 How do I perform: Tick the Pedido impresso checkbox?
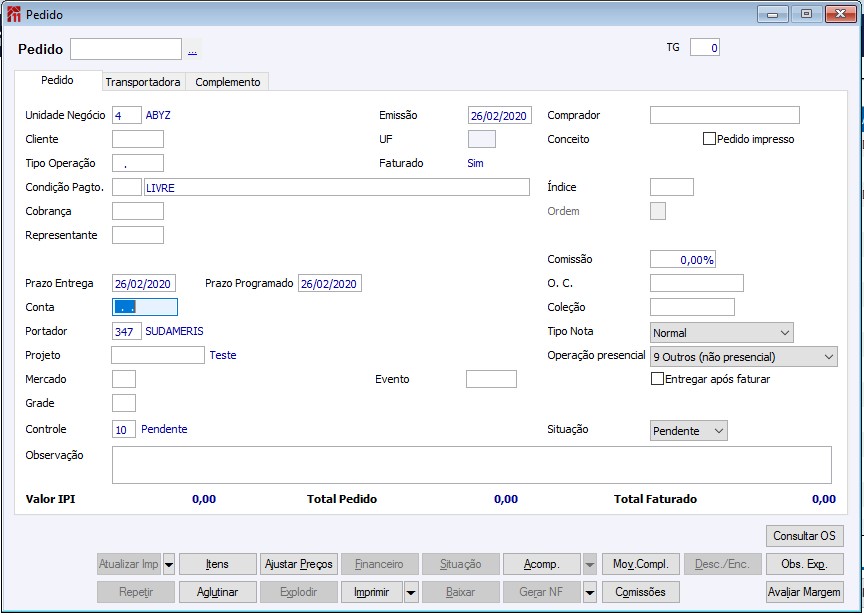click(709, 139)
